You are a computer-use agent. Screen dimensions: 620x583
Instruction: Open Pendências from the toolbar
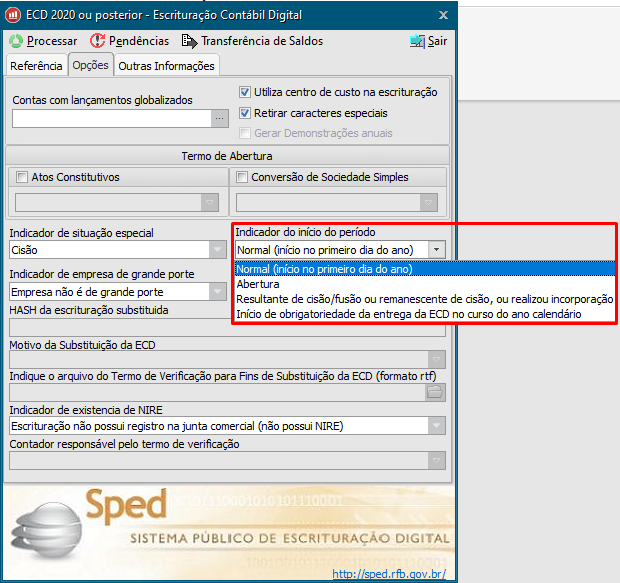click(x=98, y=41)
